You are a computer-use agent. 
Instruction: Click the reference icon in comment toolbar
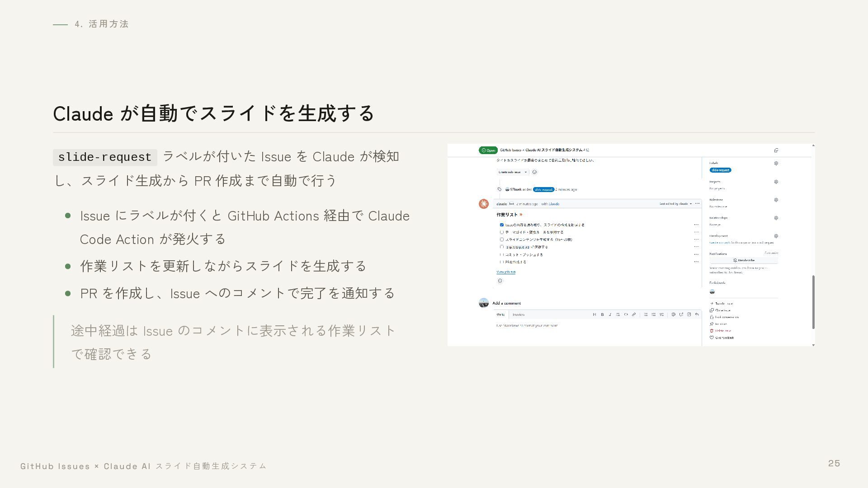(x=681, y=314)
